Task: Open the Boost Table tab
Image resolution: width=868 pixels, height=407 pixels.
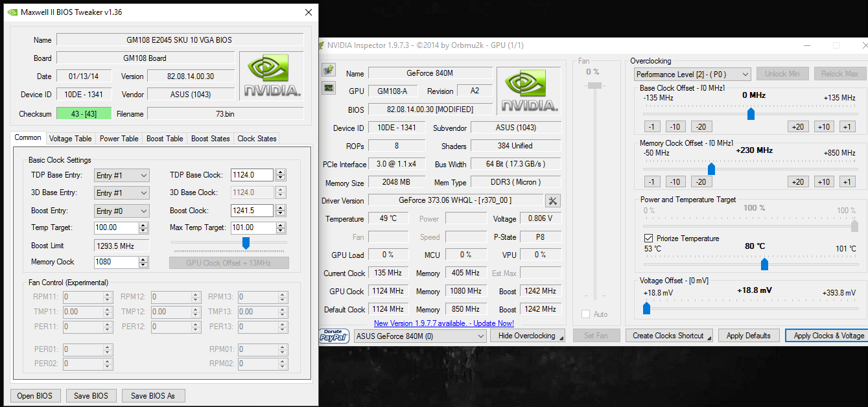Action: tap(165, 139)
